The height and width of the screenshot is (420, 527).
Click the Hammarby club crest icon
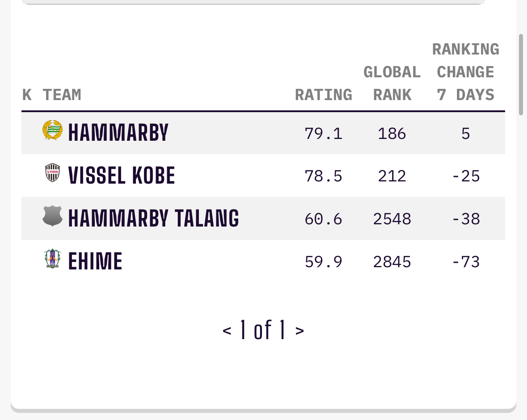click(52, 130)
